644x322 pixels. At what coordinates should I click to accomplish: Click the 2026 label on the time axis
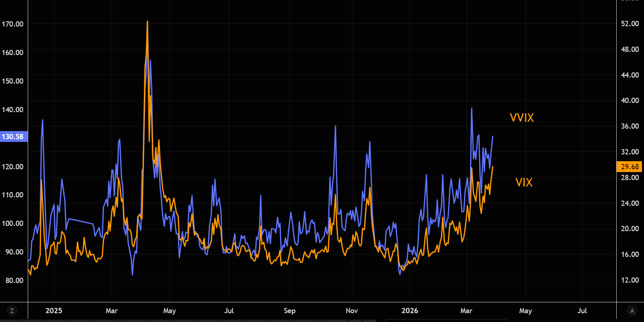[x=410, y=311]
